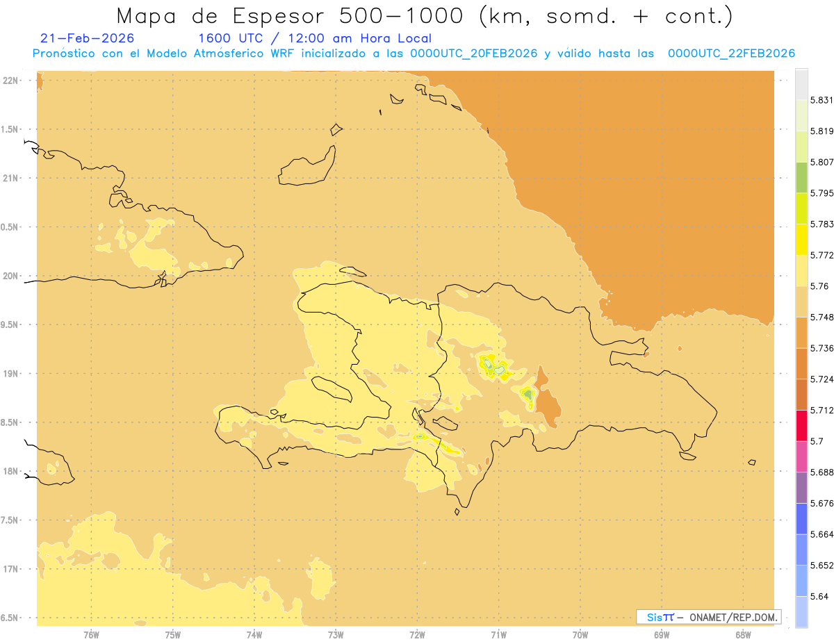The width and height of the screenshot is (834, 644).
Task: Click the legend value 5.688
Action: (821, 472)
